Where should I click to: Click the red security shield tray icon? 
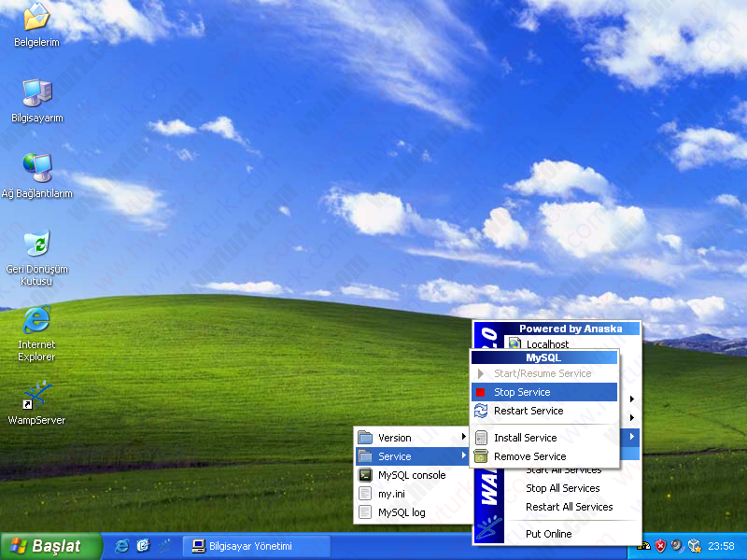click(x=660, y=546)
